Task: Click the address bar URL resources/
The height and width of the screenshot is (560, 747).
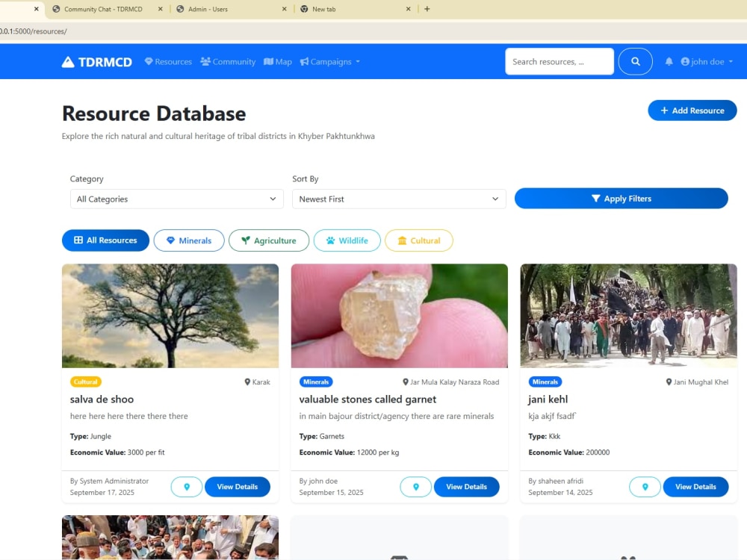Action: 34,31
